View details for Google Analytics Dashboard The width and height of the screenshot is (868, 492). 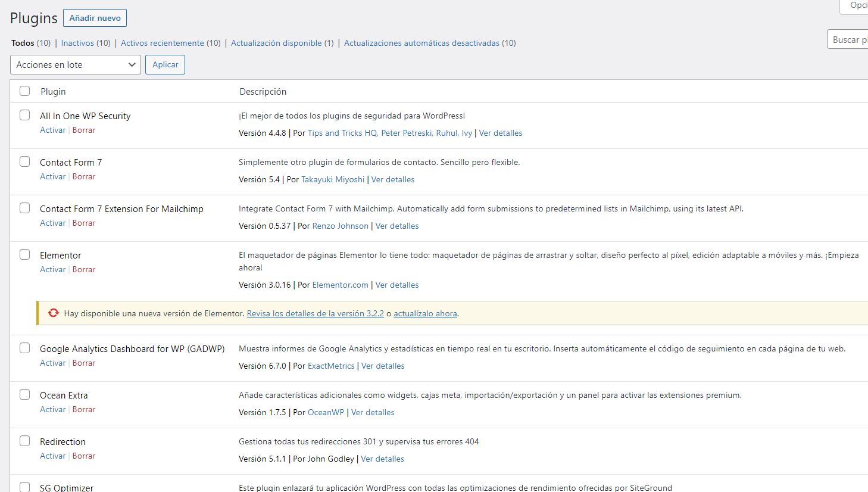(383, 366)
